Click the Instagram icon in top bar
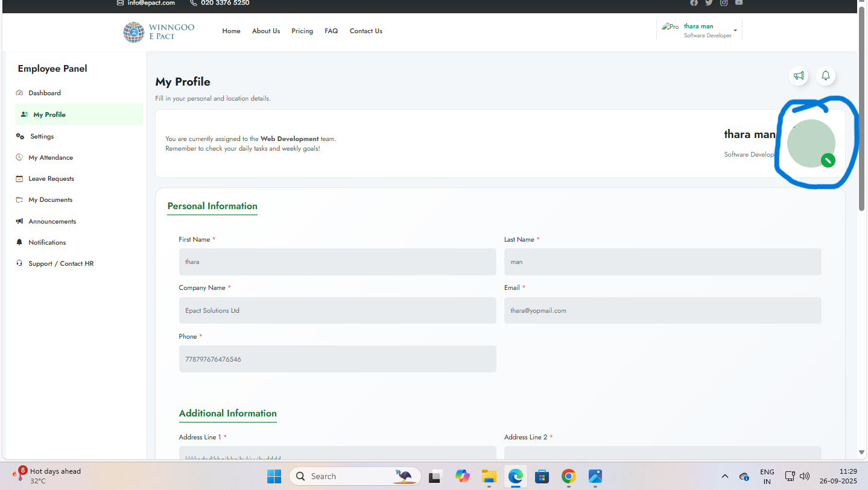 (x=724, y=3)
